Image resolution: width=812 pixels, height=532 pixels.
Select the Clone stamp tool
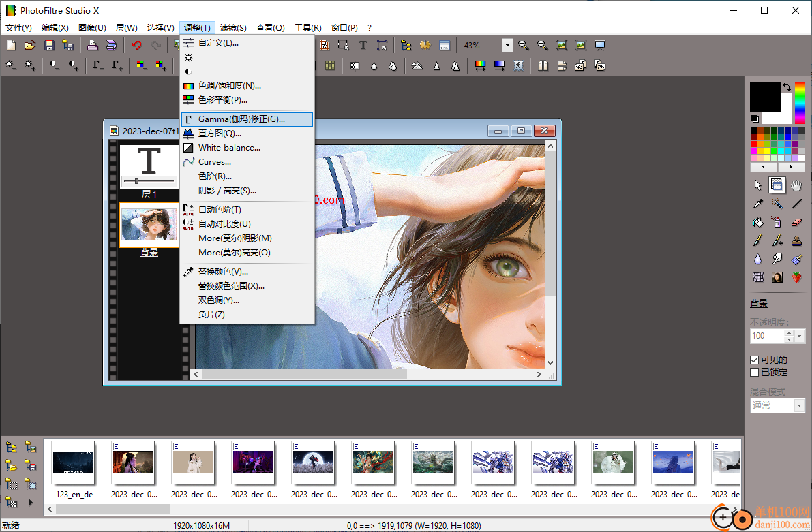(796, 240)
